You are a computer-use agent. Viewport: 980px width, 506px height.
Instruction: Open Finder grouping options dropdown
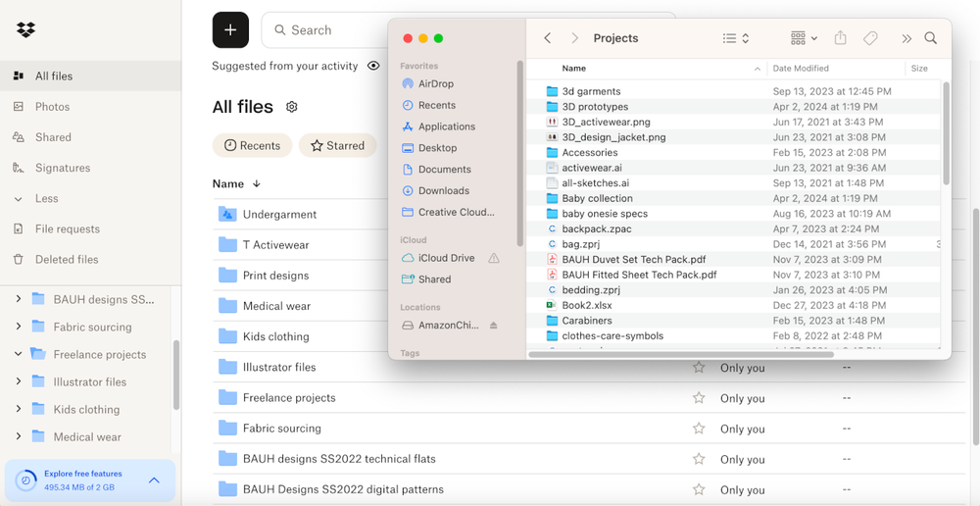[x=804, y=38]
